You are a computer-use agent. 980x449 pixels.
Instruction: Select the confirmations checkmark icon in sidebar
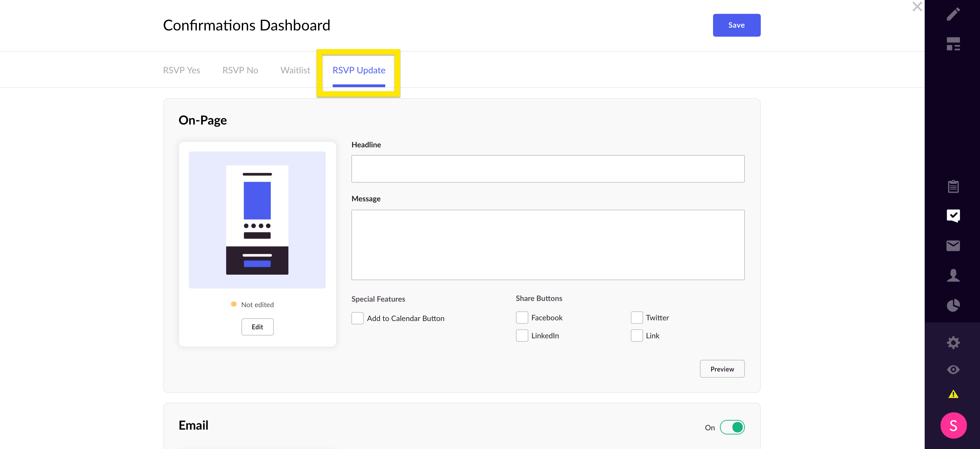(x=953, y=216)
